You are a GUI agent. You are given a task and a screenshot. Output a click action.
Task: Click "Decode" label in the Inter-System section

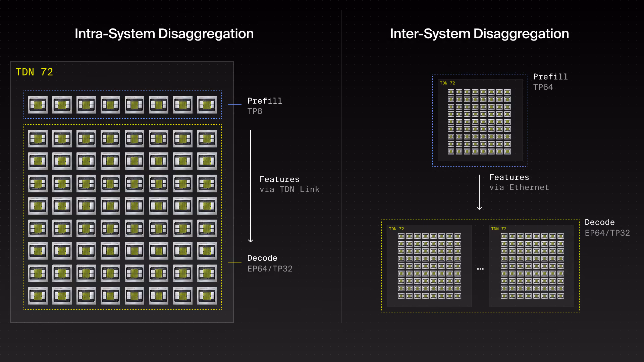tap(600, 222)
